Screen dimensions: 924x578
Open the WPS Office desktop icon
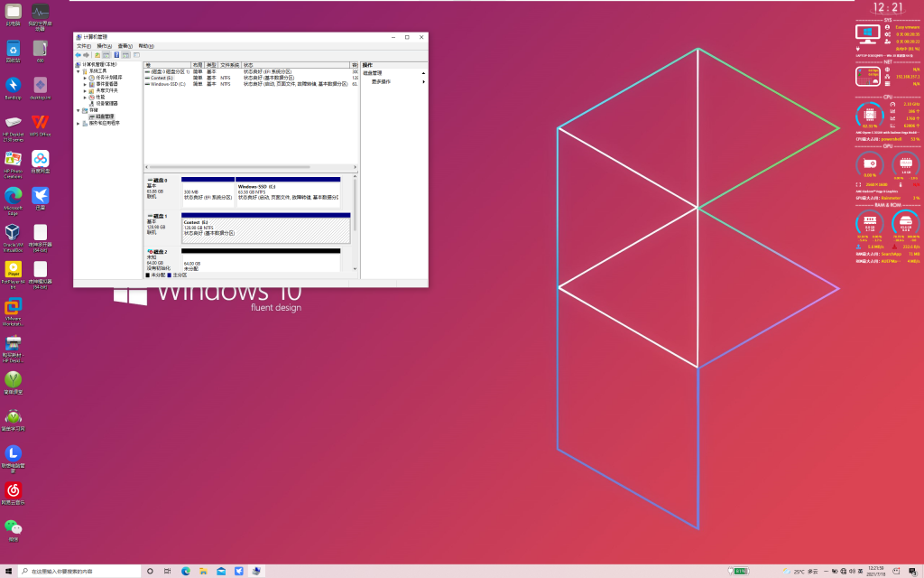[40, 125]
